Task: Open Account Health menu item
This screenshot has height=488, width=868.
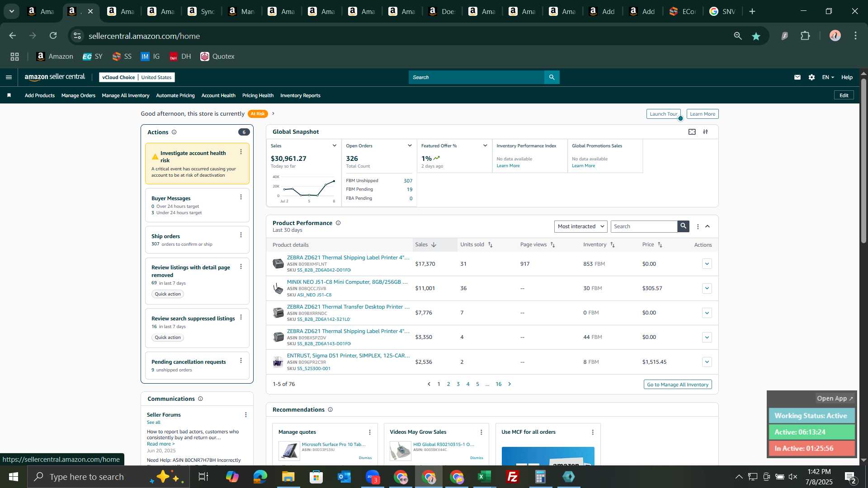Action: [218, 95]
